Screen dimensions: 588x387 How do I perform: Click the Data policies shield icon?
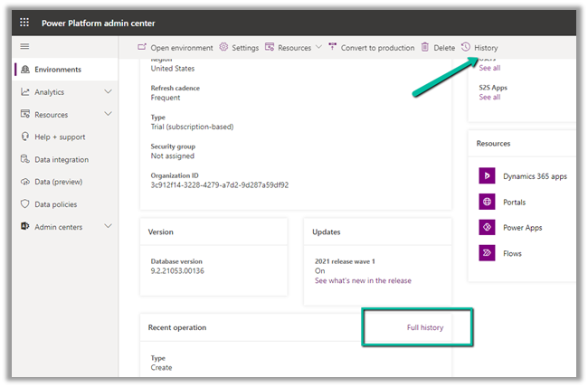(x=25, y=204)
